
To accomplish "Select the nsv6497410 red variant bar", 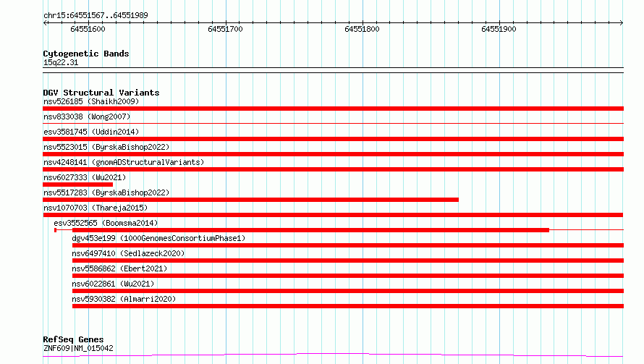I will (348, 261).
